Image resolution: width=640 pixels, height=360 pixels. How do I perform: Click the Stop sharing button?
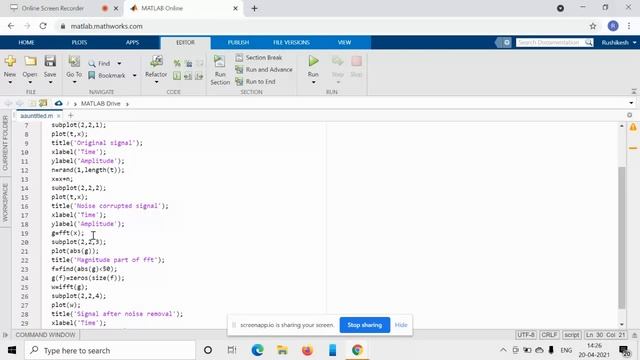click(x=364, y=325)
